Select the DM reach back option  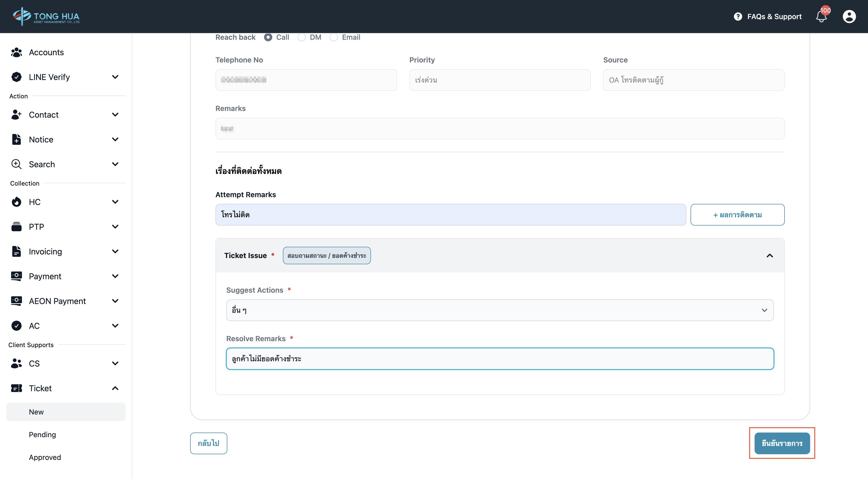(x=301, y=37)
